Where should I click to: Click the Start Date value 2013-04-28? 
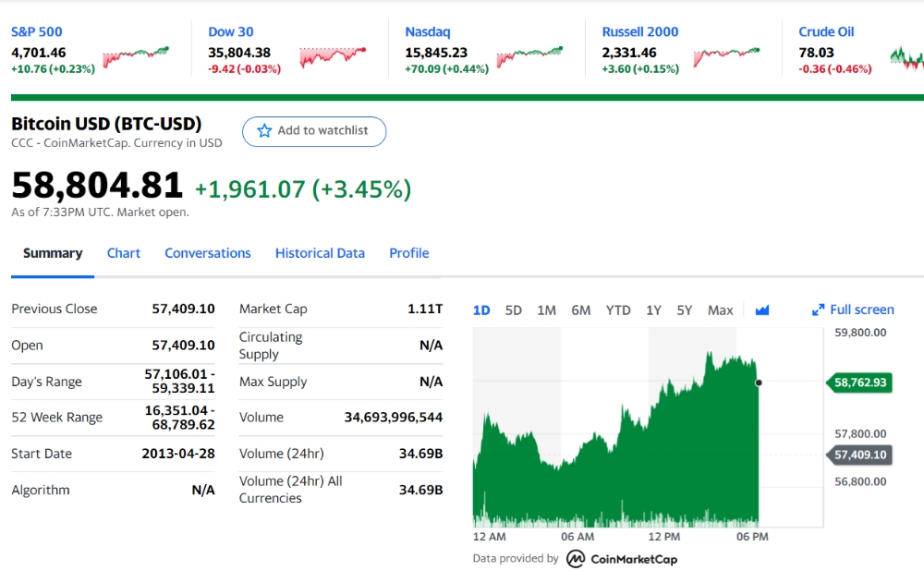point(178,454)
